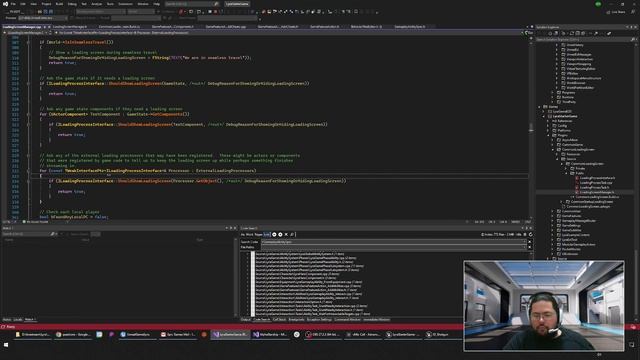Collapse the Public folder in Solution Explorer
640x360 pixels.
click(567, 173)
